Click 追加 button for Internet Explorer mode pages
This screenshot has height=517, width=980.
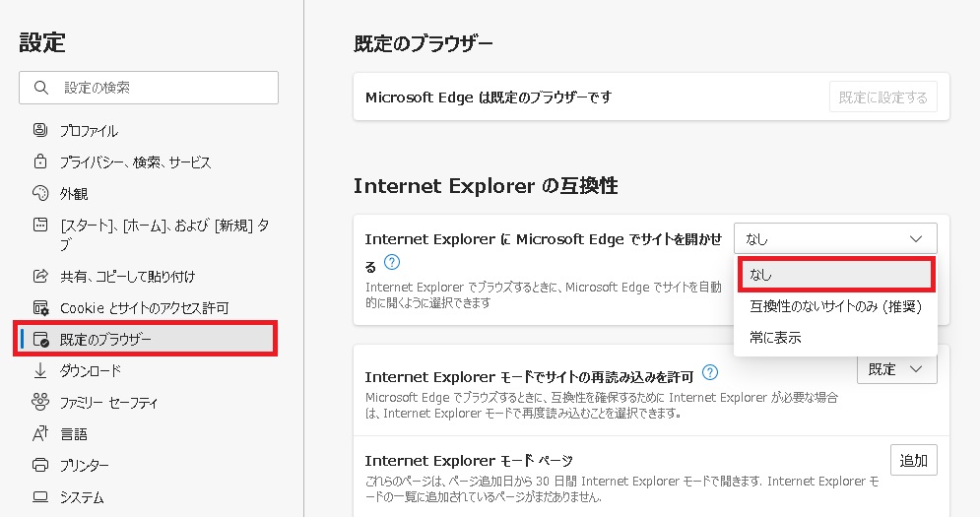913,461
